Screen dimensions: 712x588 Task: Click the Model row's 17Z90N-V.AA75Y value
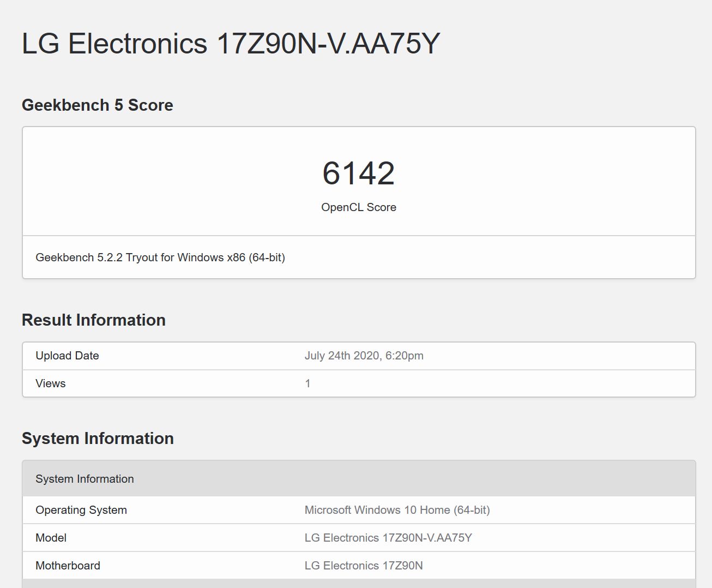388,538
